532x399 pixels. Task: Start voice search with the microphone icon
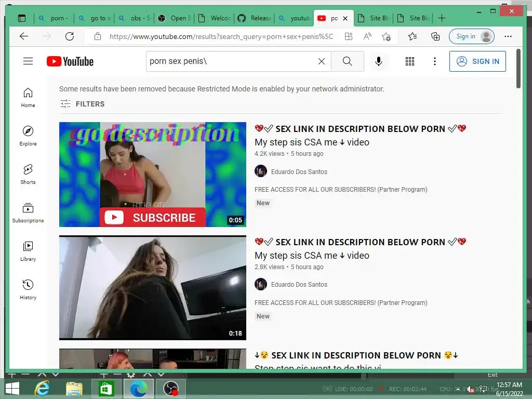click(x=379, y=61)
